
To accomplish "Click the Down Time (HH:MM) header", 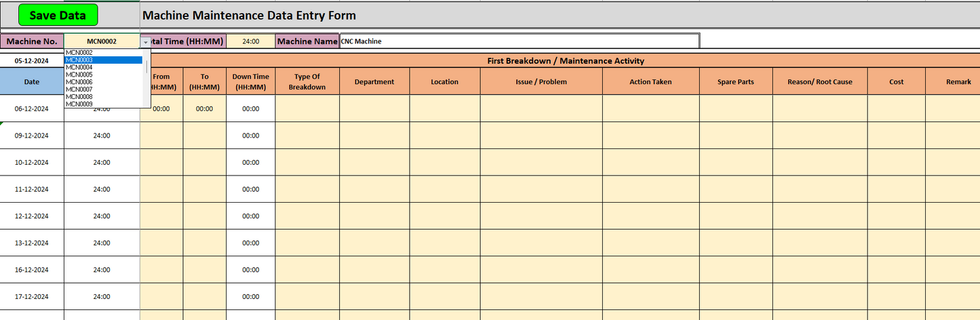I will pyautogui.click(x=250, y=81).
